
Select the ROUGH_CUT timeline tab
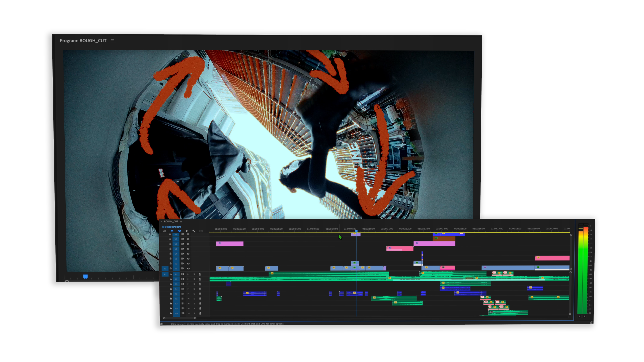171,222
